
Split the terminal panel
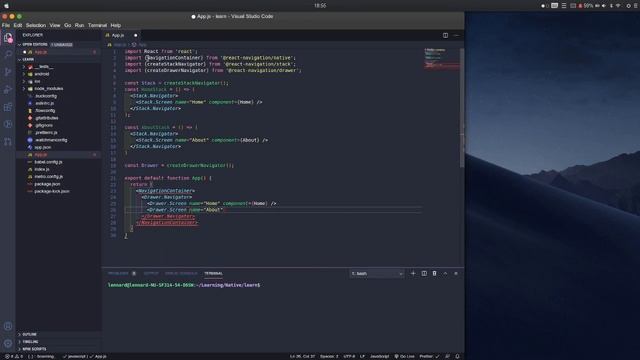click(x=424, y=273)
